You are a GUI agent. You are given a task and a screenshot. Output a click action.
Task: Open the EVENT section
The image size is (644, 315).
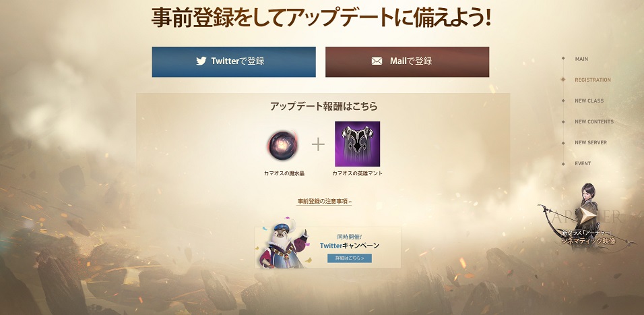[x=583, y=163]
